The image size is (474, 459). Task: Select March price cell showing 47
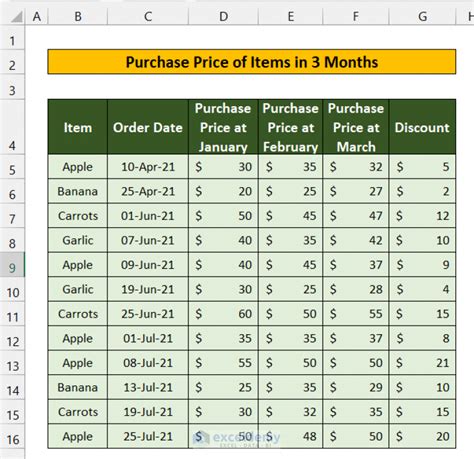356,216
